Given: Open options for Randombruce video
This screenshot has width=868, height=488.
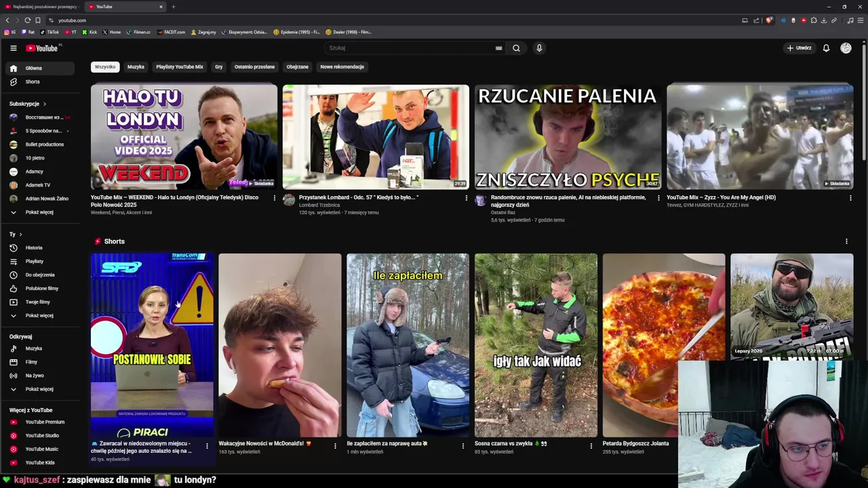Looking at the screenshot, I should point(658,198).
